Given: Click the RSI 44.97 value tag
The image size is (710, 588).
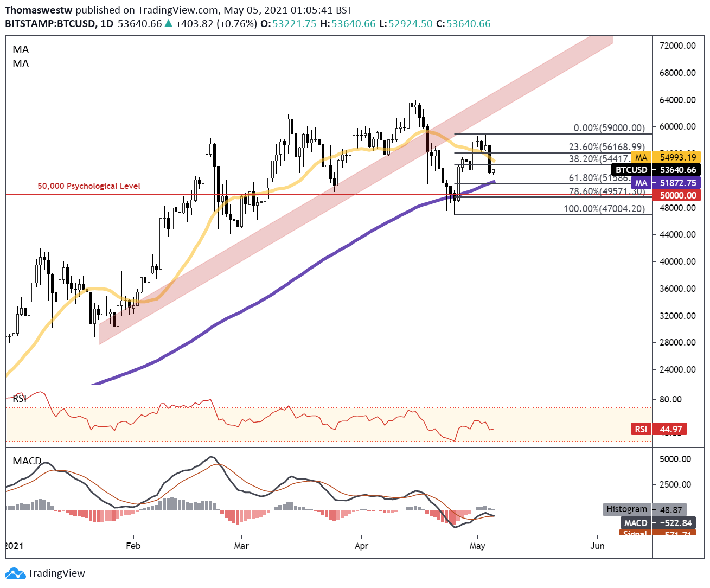Looking at the screenshot, I should [x=660, y=429].
